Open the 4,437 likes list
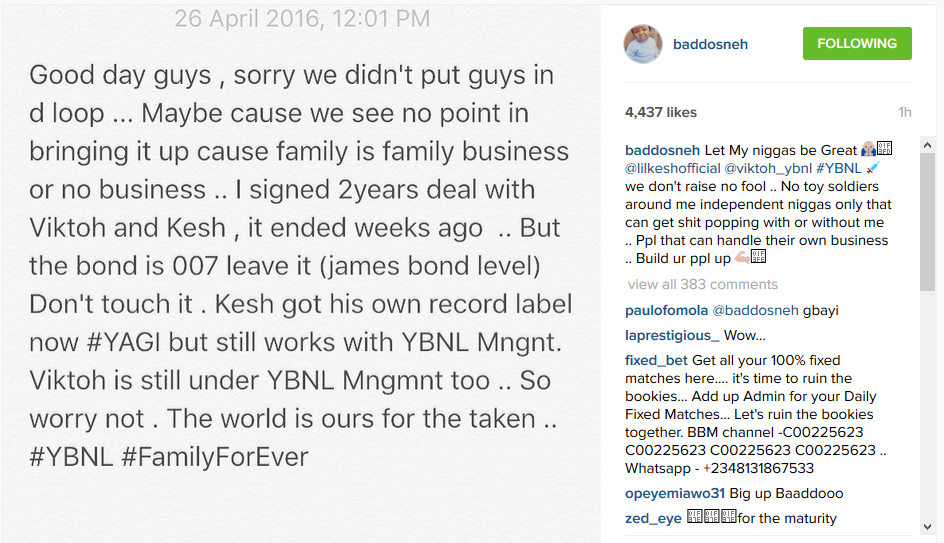 pos(660,113)
